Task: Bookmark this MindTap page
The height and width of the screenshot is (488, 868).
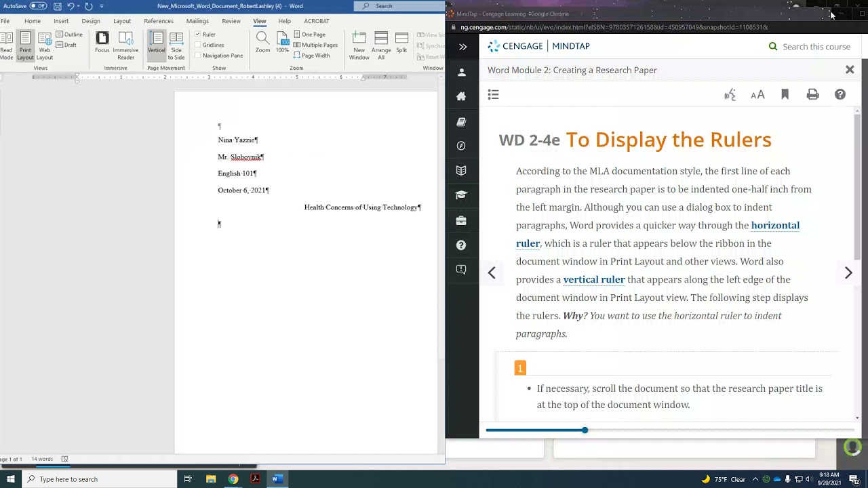Action: [x=785, y=95]
